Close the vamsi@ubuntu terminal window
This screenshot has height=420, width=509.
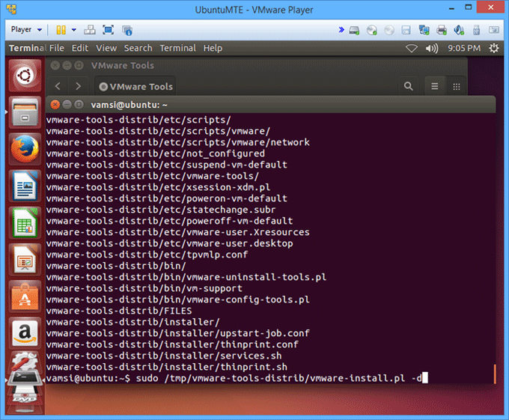[x=55, y=105]
